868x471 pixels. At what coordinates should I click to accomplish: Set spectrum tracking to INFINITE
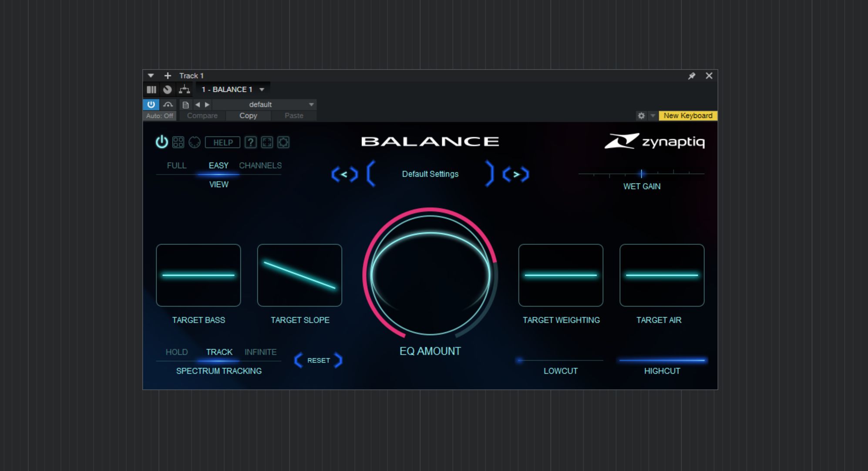point(261,352)
